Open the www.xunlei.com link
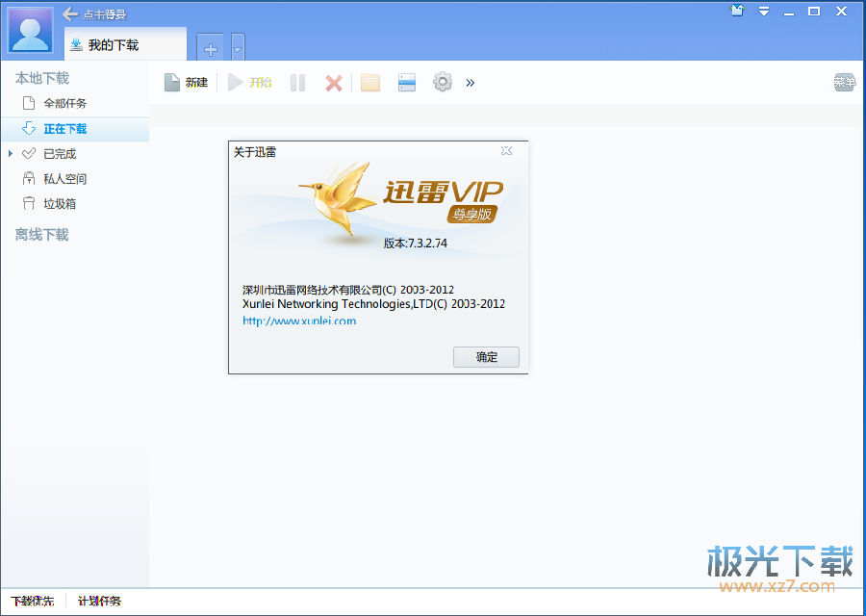The image size is (866, 616). (x=299, y=321)
